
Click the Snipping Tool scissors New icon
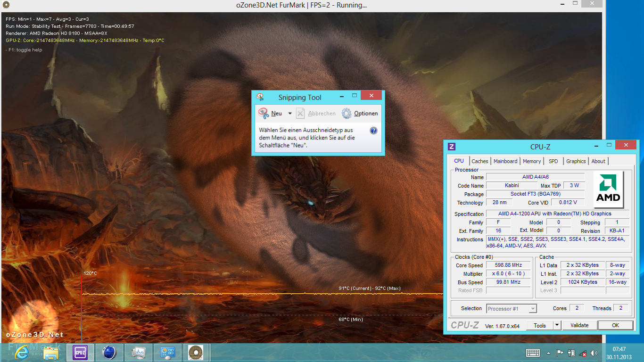[264, 113]
